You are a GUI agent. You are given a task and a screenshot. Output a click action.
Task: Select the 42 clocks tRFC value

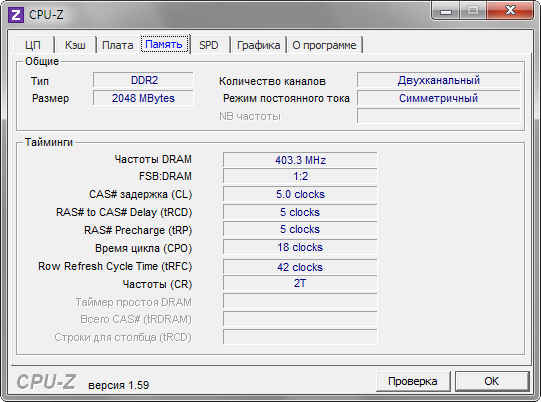point(300,267)
